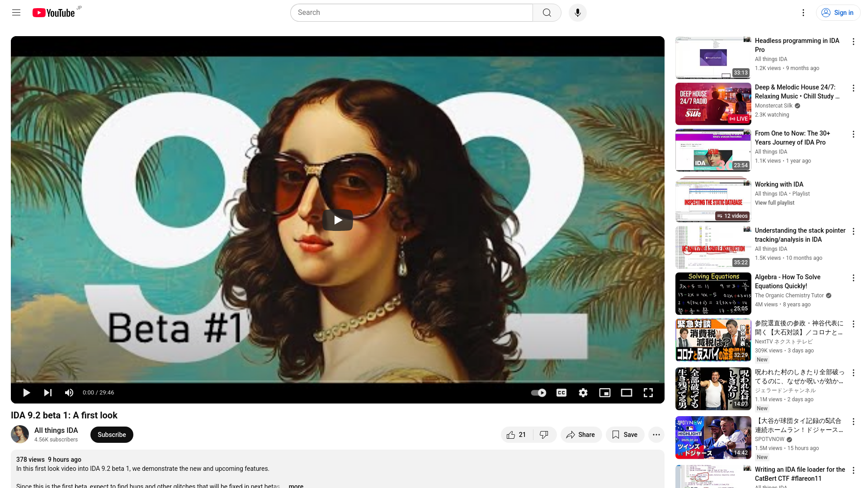Open Understanding the stack pointer video title
The image size is (868, 488).
(x=800, y=235)
